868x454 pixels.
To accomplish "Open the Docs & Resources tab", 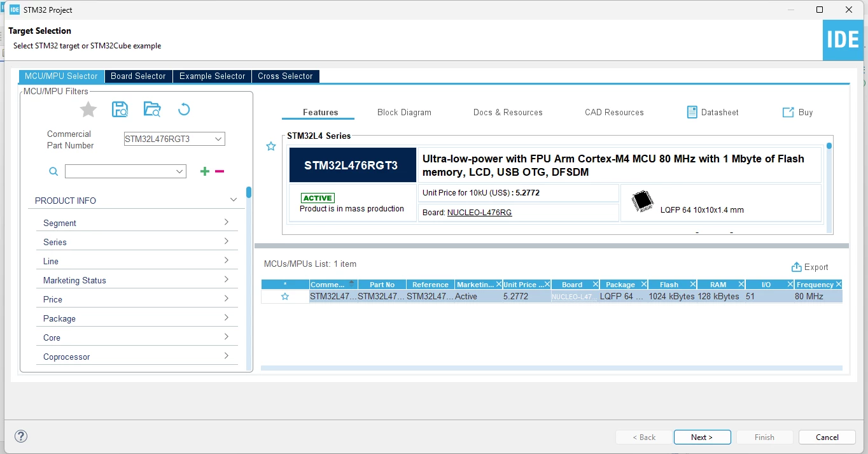I will pyautogui.click(x=508, y=112).
